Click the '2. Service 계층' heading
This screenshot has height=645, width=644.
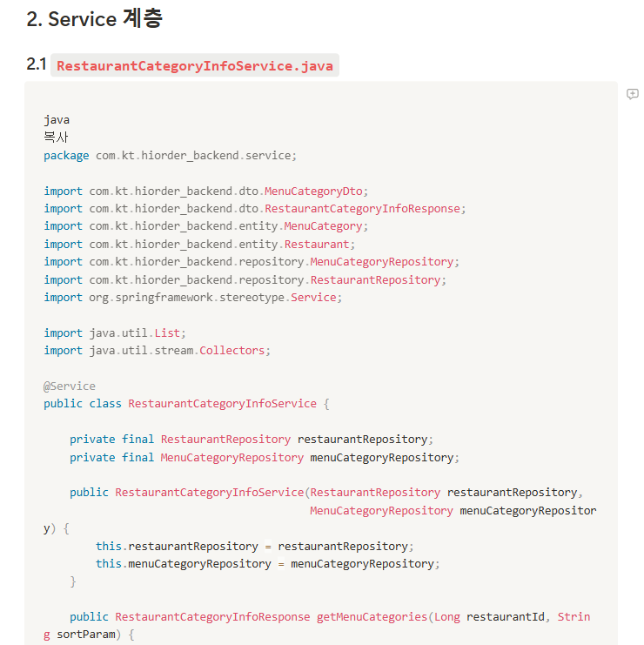[x=95, y=19]
